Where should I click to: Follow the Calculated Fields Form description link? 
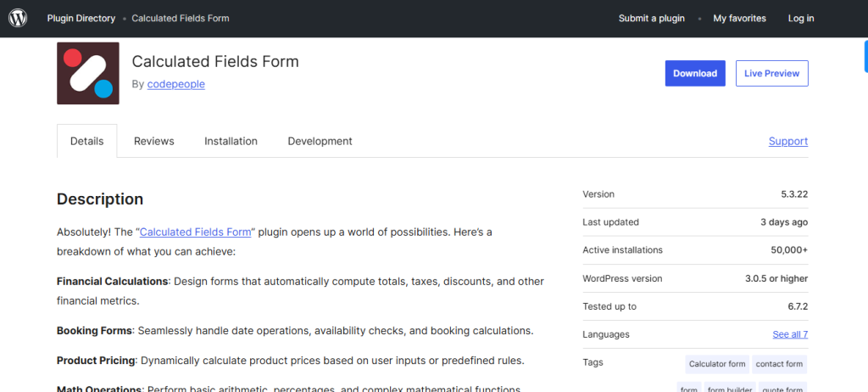[196, 232]
